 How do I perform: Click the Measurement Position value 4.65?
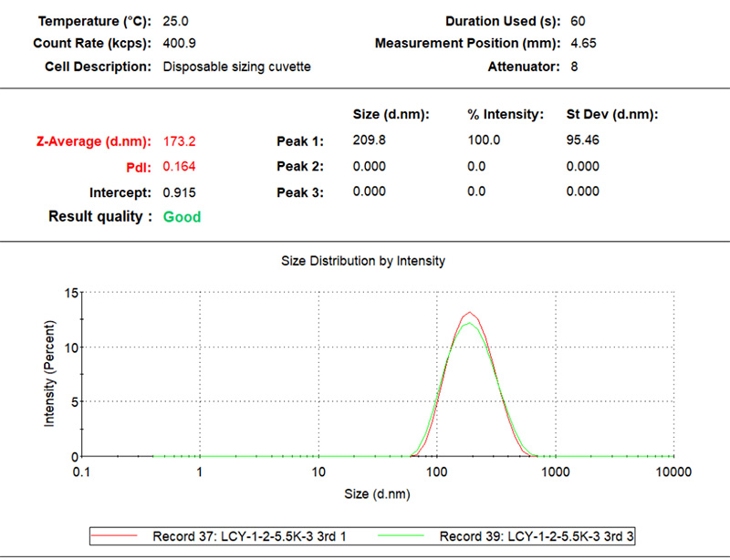click(x=584, y=43)
